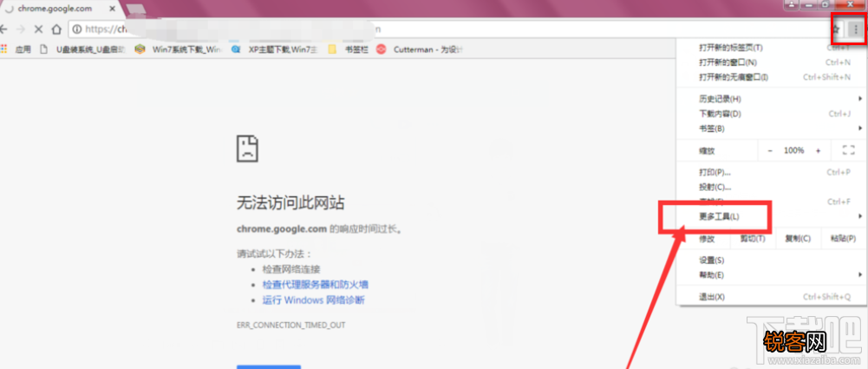Increase zoom with the plus button

point(818,150)
